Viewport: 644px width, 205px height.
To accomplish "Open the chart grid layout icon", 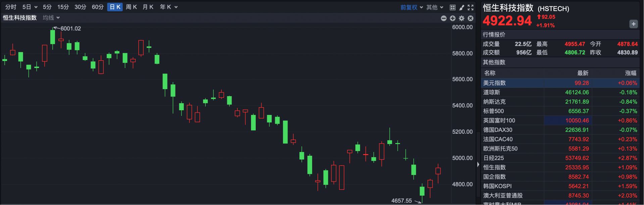I will pyautogui.click(x=452, y=7).
